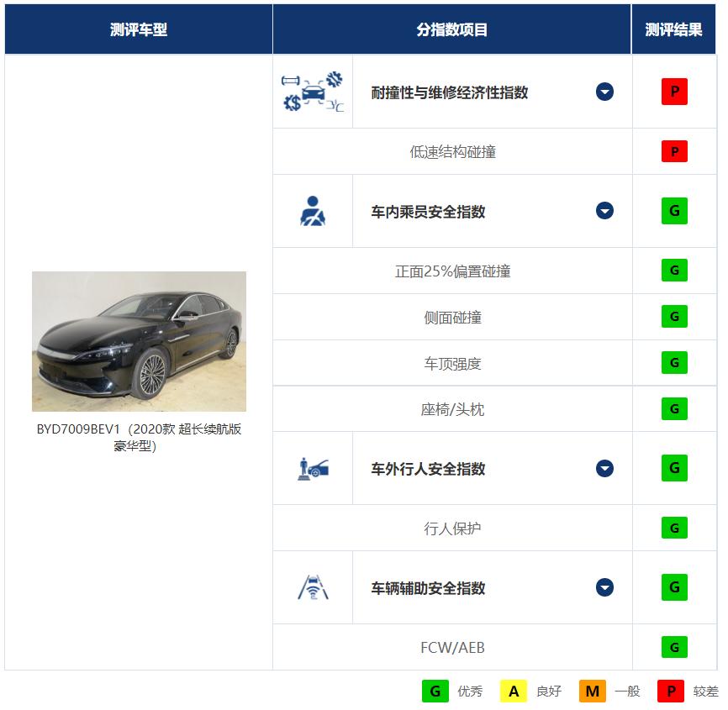Collapse the 车辆辅助安全指数 dropdown arrow
This screenshot has height=710, width=728.
tap(604, 587)
